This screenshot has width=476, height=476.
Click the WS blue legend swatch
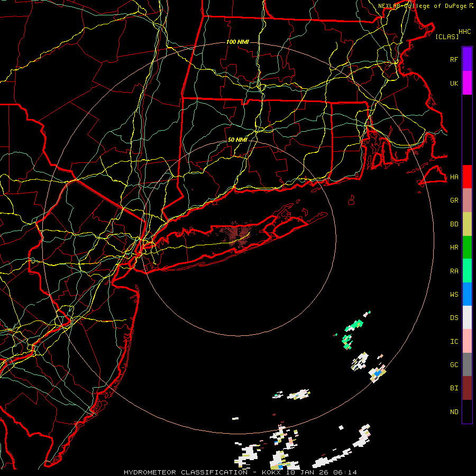click(x=467, y=294)
